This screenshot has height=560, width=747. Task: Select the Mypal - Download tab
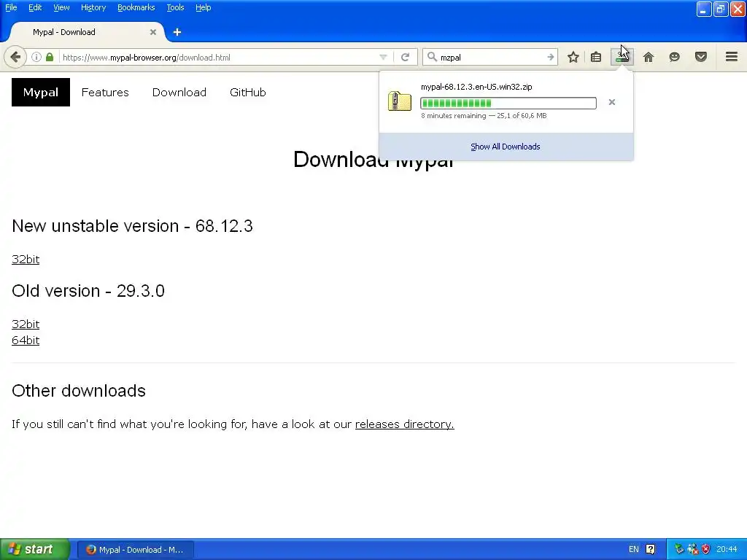86,32
